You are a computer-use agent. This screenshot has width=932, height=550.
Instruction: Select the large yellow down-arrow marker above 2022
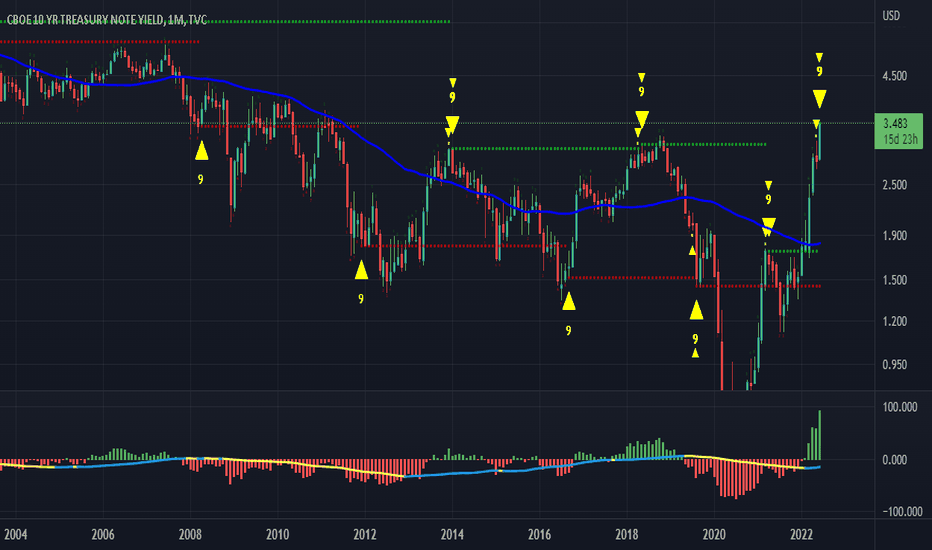[820, 99]
